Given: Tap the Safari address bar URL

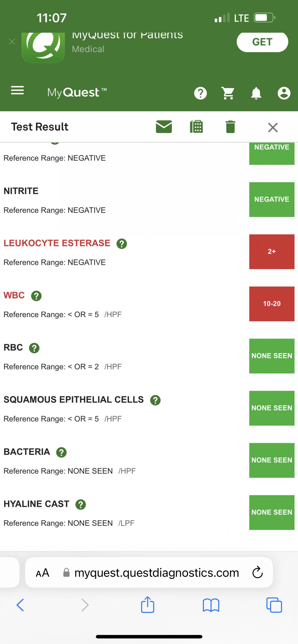Looking at the screenshot, I should tap(157, 572).
